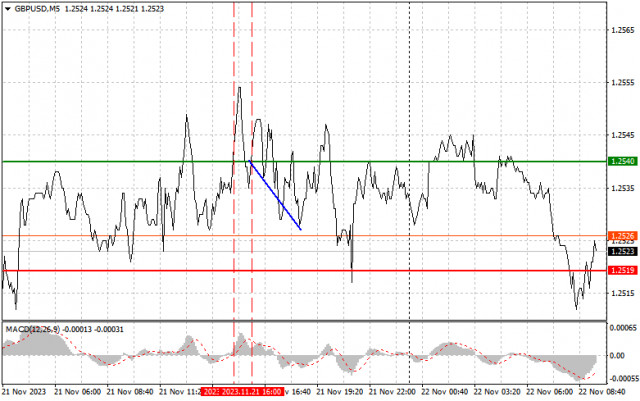Click the green horizontal line at 1.2540
Image resolution: width=640 pixels, height=401 pixels.
click(x=122, y=162)
